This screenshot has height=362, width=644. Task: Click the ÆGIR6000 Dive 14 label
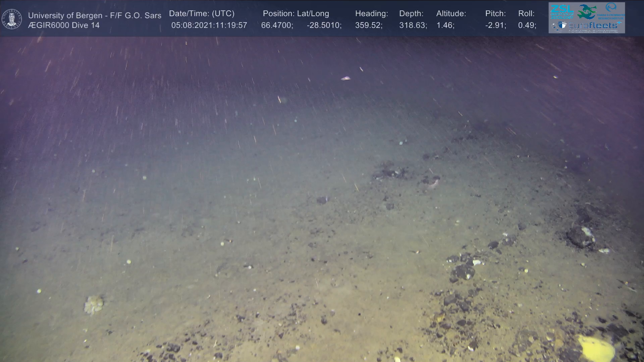pyautogui.click(x=64, y=25)
